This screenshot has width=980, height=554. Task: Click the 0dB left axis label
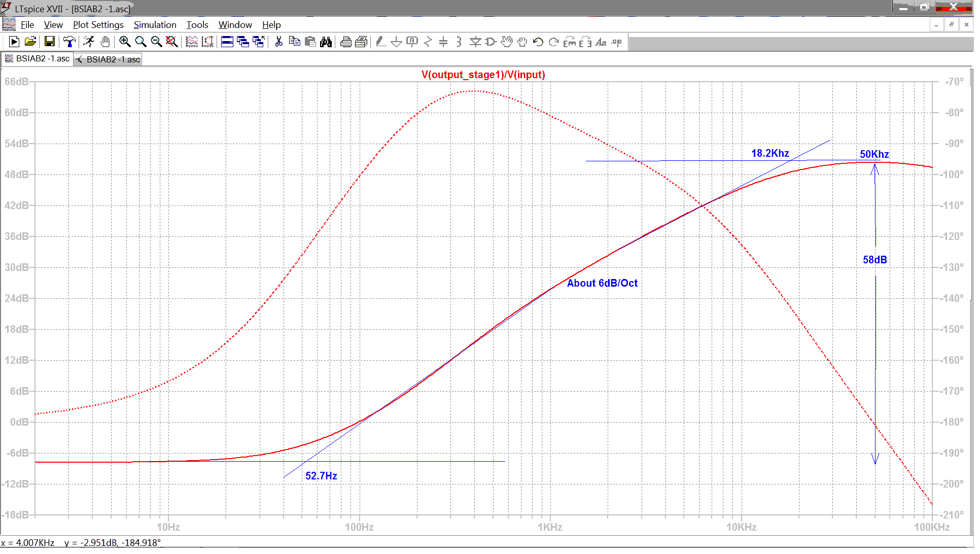click(x=19, y=422)
